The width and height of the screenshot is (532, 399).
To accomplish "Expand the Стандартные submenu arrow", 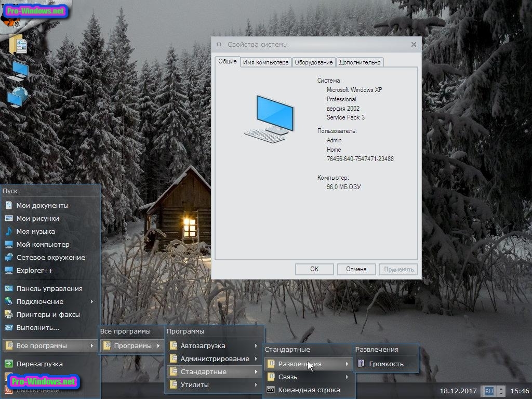I will pos(256,372).
